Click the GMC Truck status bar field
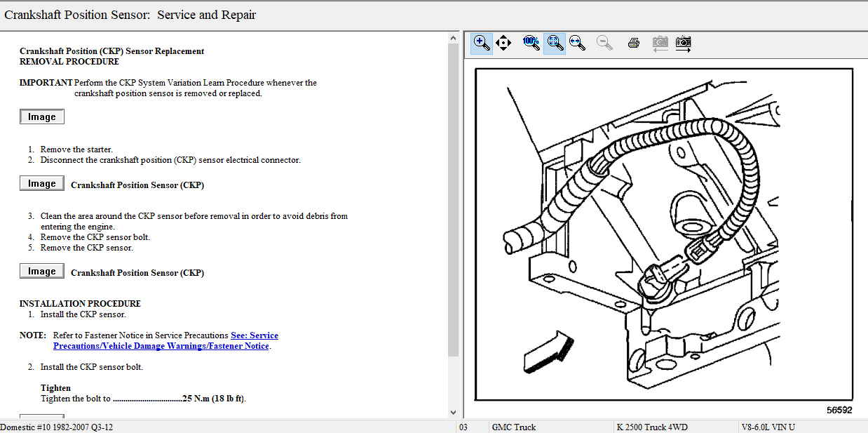This screenshot has width=868, height=433. coord(515,427)
